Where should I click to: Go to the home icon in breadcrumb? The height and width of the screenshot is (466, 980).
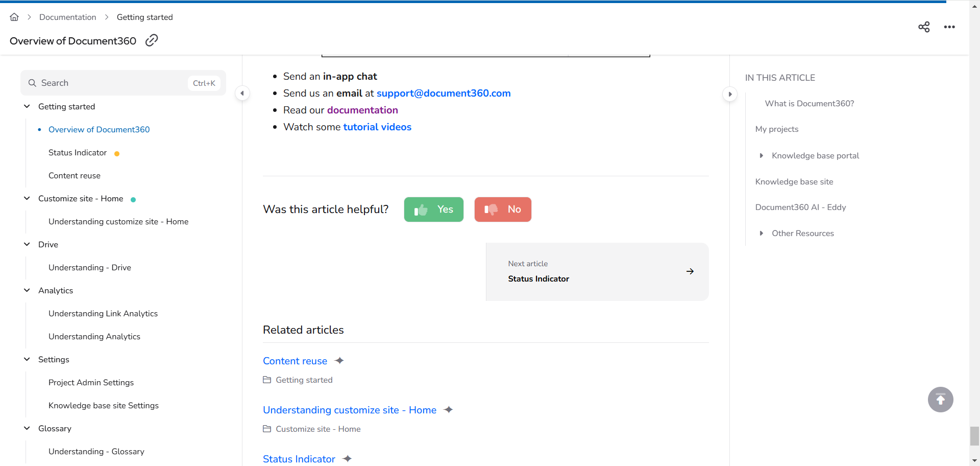(14, 17)
